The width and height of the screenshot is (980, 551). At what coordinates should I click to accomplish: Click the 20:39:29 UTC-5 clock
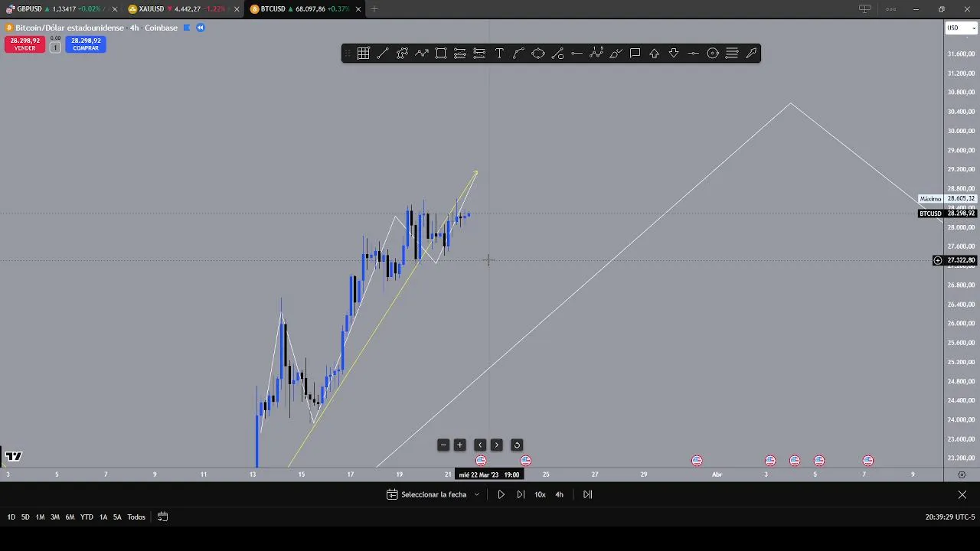pyautogui.click(x=950, y=517)
